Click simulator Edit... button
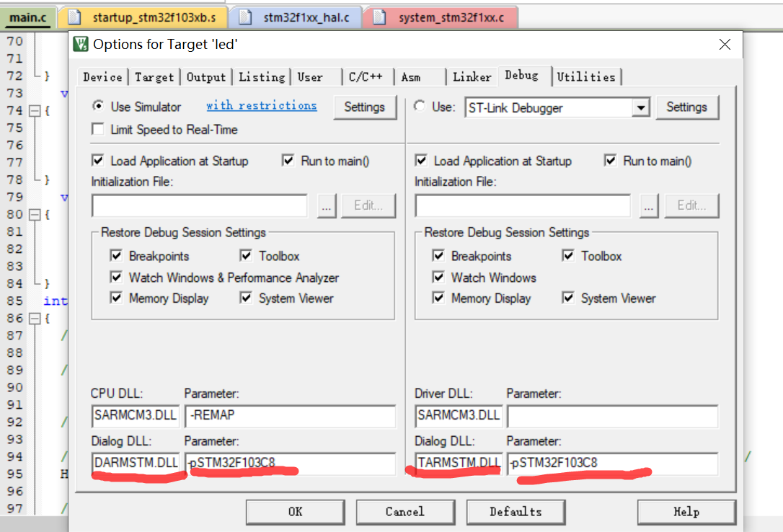The height and width of the screenshot is (532, 783). (x=368, y=205)
